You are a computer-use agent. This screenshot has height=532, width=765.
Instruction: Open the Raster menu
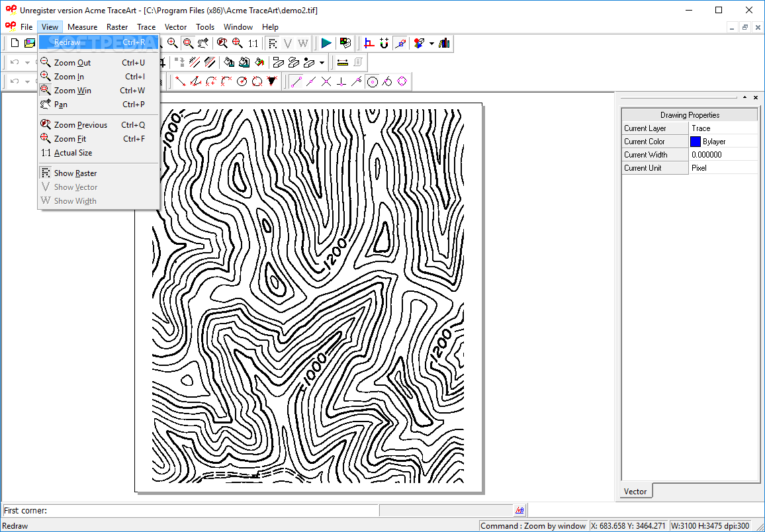coord(117,27)
